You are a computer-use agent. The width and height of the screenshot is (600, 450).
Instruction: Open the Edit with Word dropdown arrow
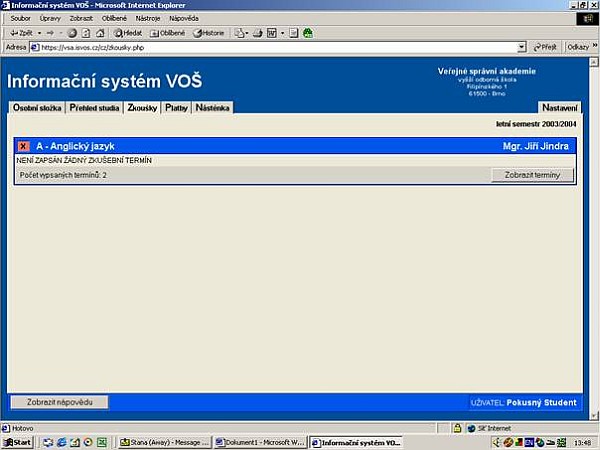tap(282, 33)
